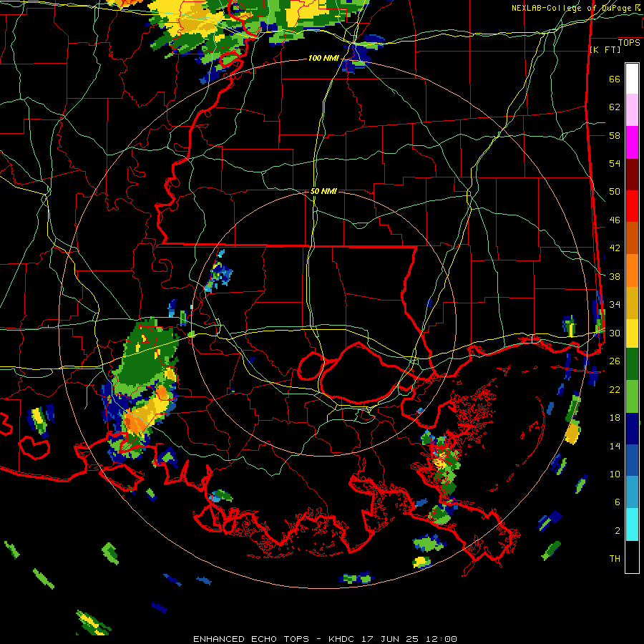Image resolution: width=644 pixels, height=644 pixels.
Task: Click the yellow 34 kft legend swatch
Action: click(x=632, y=333)
